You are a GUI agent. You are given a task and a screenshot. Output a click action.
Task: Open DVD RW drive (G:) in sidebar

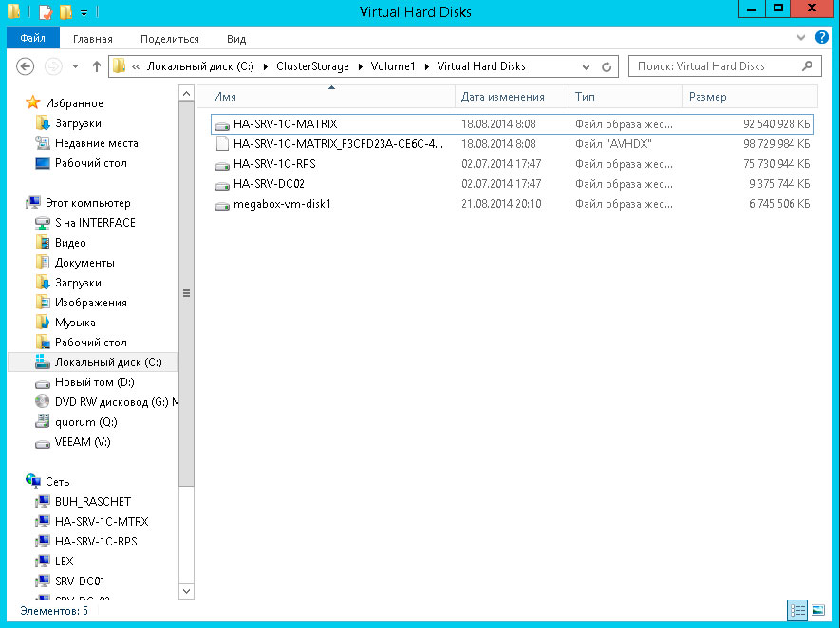click(116, 402)
